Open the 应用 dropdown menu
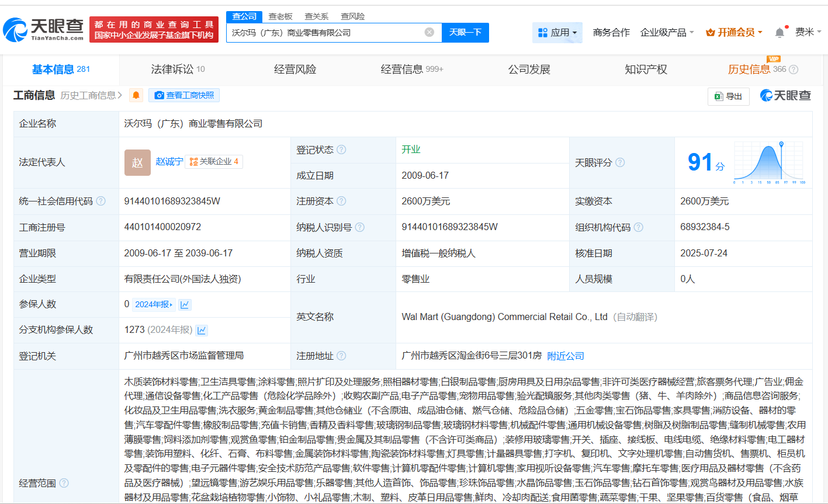This screenshot has width=828, height=504. (x=557, y=33)
